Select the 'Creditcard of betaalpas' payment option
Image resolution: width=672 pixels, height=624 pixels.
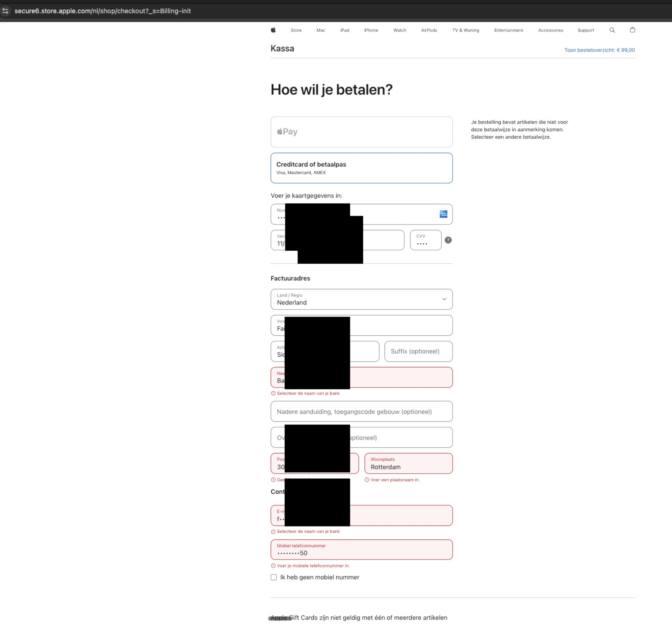361,168
